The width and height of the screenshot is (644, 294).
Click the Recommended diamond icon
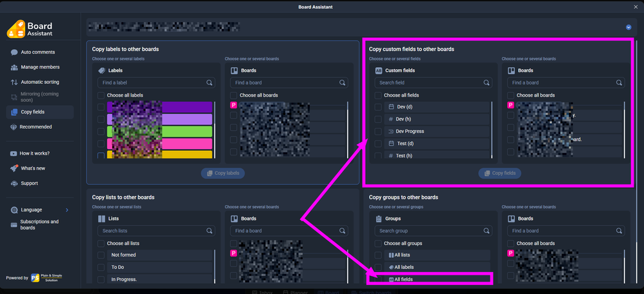[14, 127]
